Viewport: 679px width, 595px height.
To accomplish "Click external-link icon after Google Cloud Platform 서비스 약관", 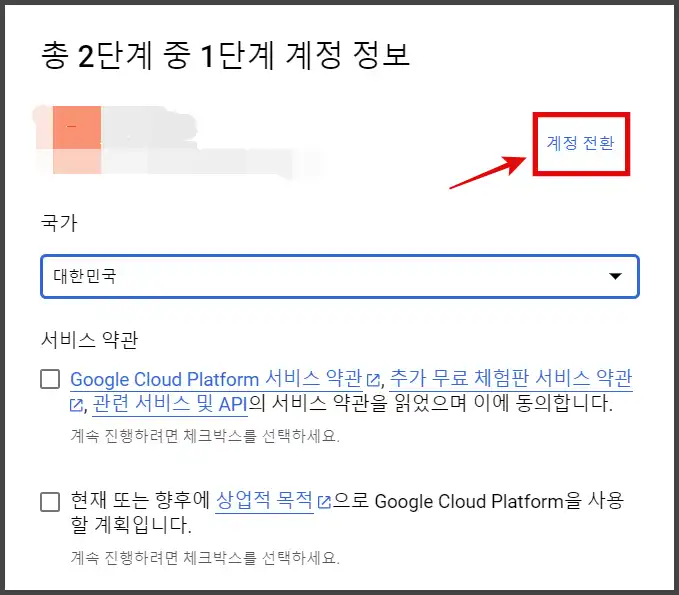I will pos(373,380).
